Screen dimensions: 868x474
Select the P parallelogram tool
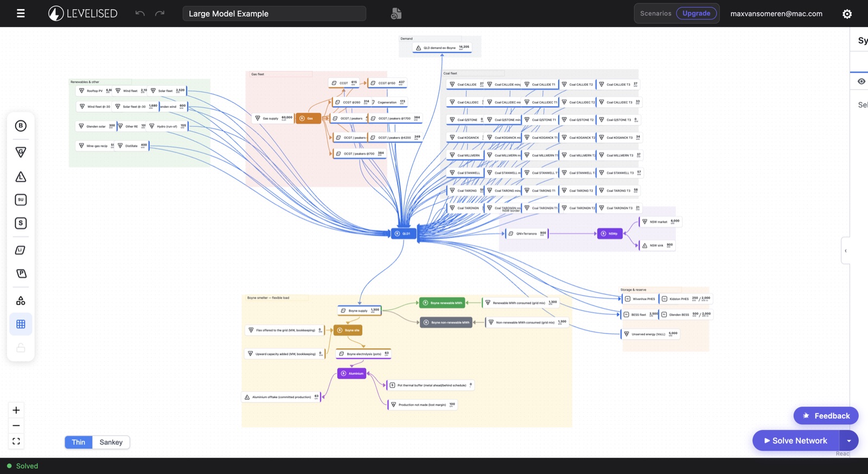(21, 273)
